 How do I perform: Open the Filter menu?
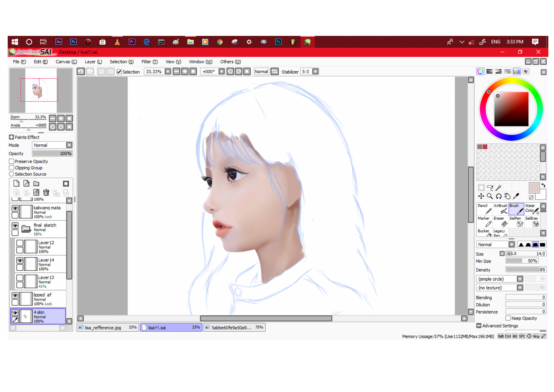pyautogui.click(x=149, y=61)
